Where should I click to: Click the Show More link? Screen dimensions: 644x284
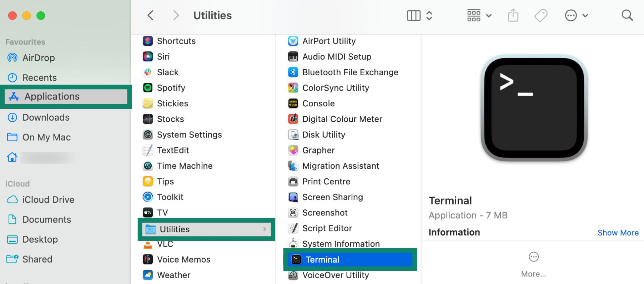point(618,232)
